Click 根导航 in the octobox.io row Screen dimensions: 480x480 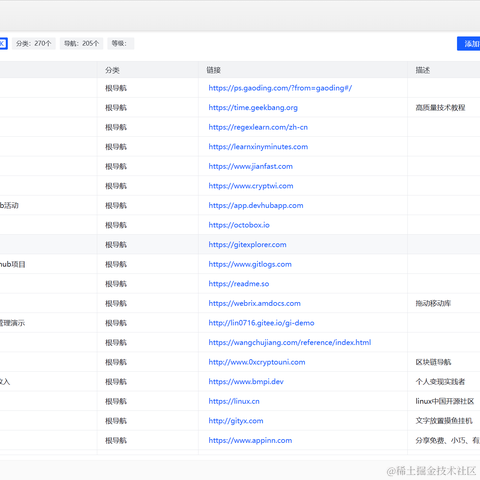[116, 225]
